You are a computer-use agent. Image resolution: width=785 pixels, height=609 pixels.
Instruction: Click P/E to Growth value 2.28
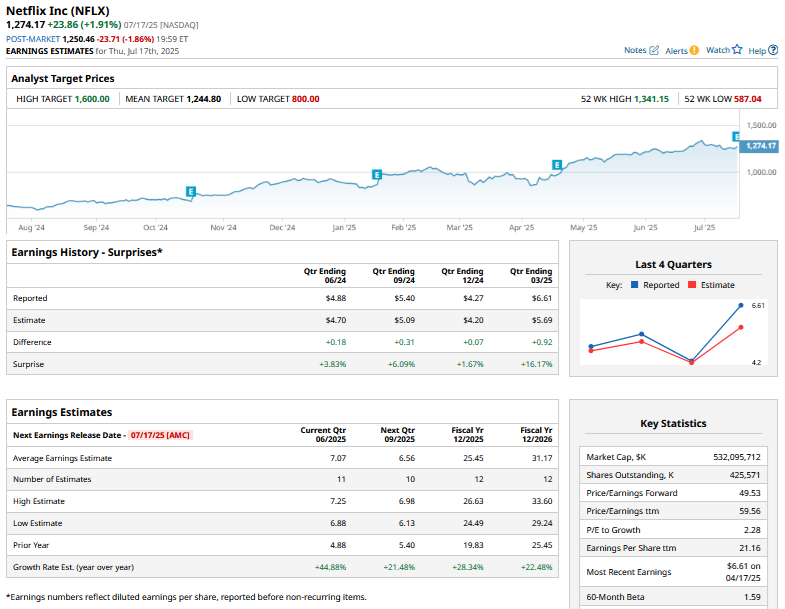[x=752, y=530]
